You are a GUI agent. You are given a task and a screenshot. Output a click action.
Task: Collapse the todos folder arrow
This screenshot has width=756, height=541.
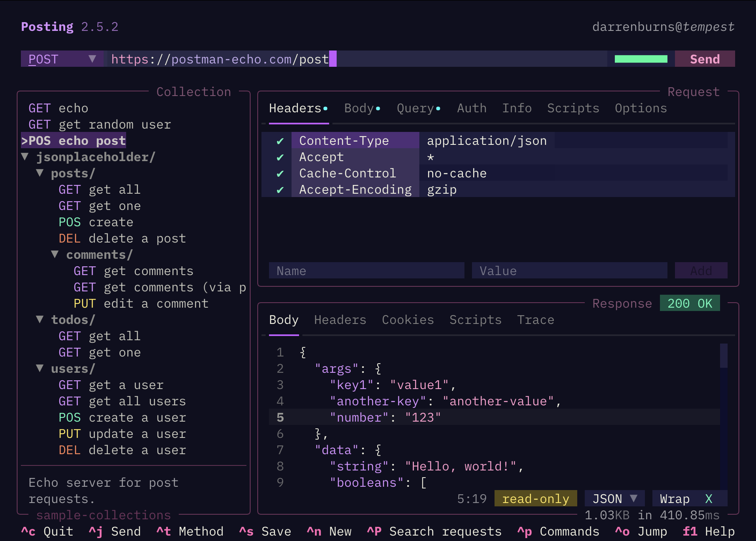pos(40,320)
